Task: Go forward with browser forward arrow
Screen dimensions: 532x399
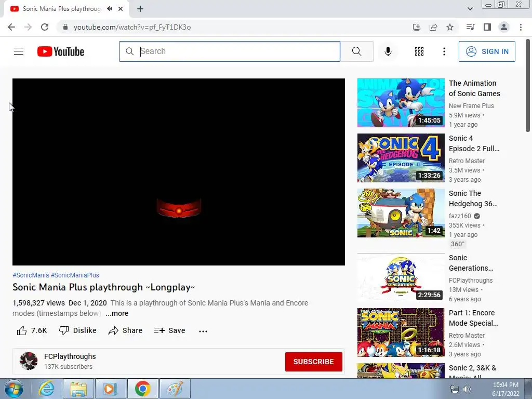Action: (x=28, y=27)
